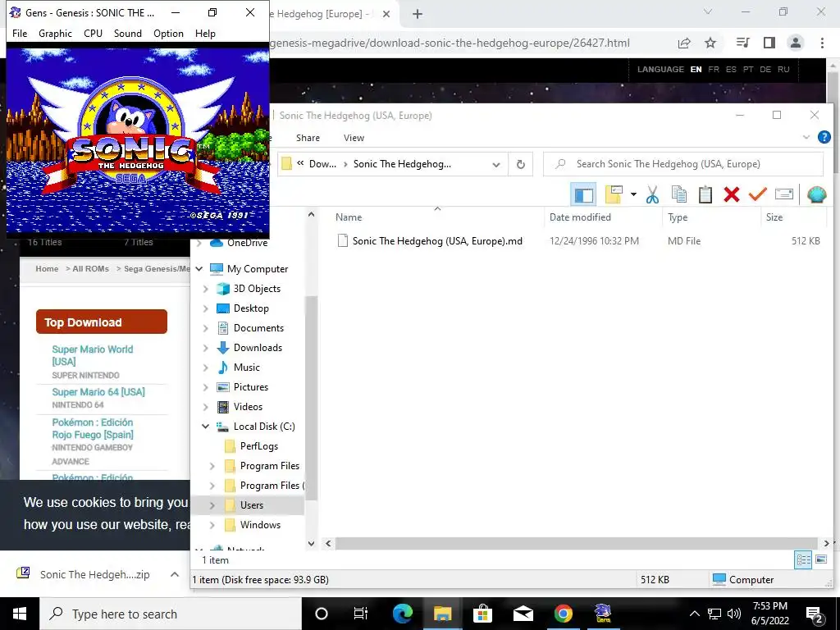Open Super Mario 64 [USA] link
This screenshot has height=630, width=840.
pos(98,392)
